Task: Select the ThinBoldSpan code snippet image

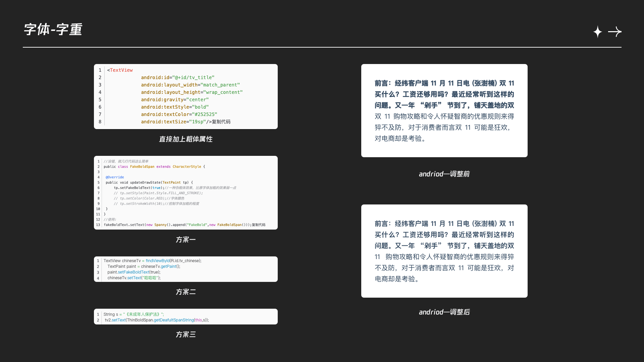Action: point(185,316)
